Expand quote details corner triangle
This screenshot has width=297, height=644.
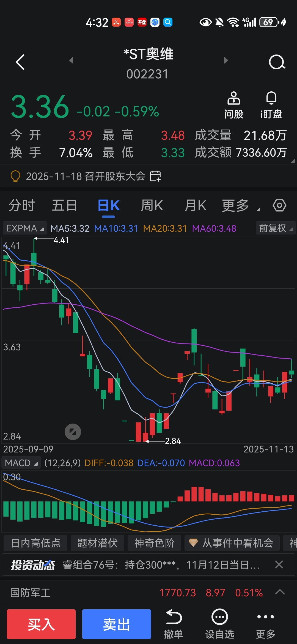click(x=293, y=161)
